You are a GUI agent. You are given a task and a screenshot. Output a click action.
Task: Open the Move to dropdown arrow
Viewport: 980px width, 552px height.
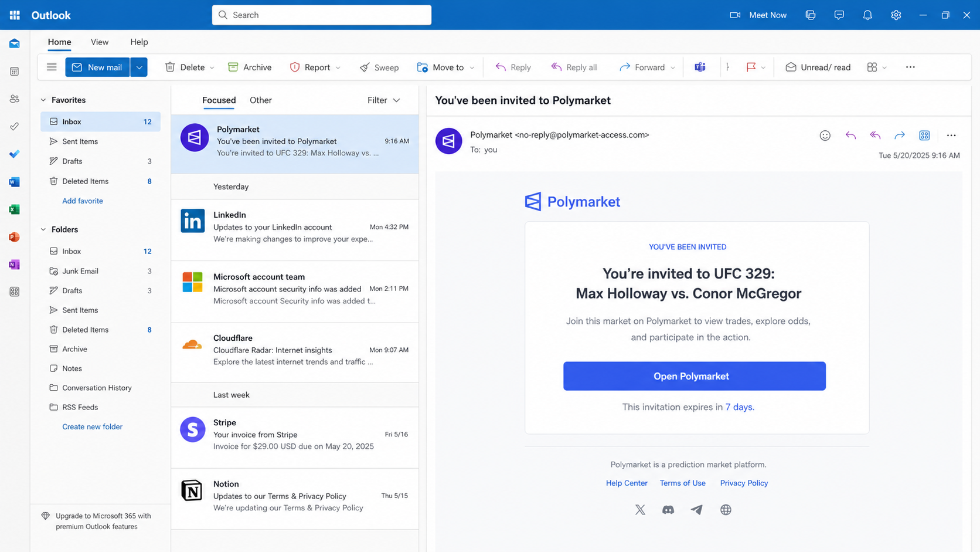coord(472,67)
